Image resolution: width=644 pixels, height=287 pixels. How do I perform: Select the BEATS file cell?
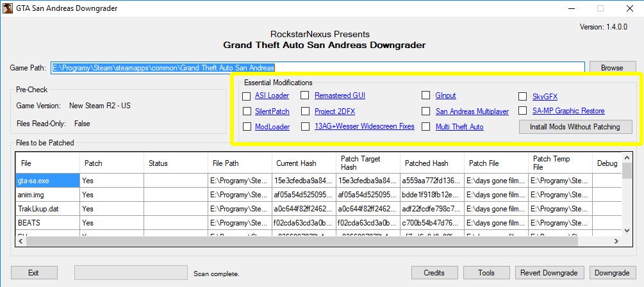(47, 223)
